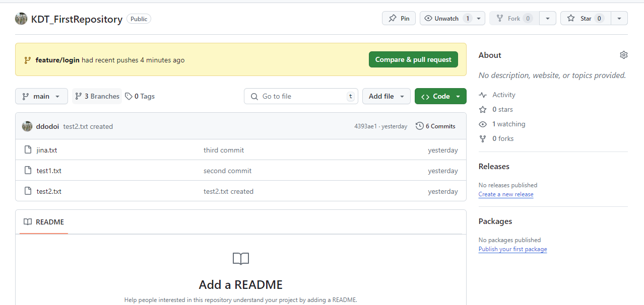Click Publish your first package link
The width and height of the screenshot is (644, 305).
coord(512,249)
